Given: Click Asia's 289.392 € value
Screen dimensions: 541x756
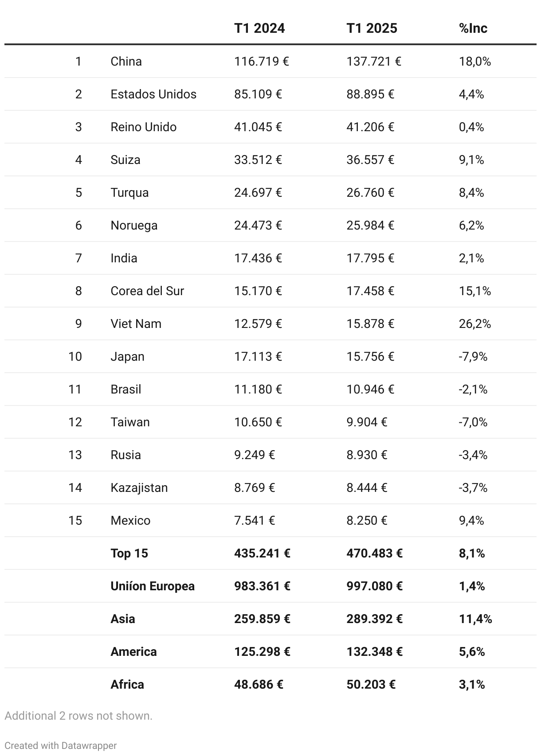Looking at the screenshot, I should click(x=374, y=619).
